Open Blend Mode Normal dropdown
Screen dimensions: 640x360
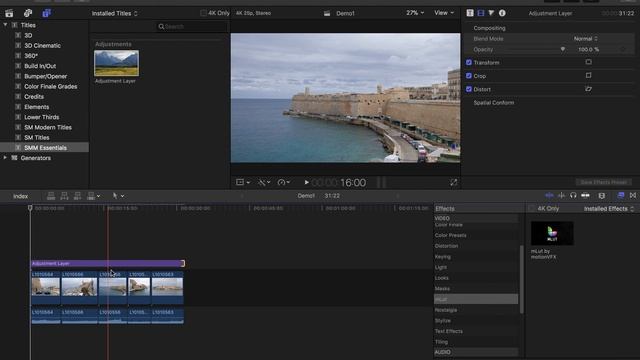click(x=586, y=39)
